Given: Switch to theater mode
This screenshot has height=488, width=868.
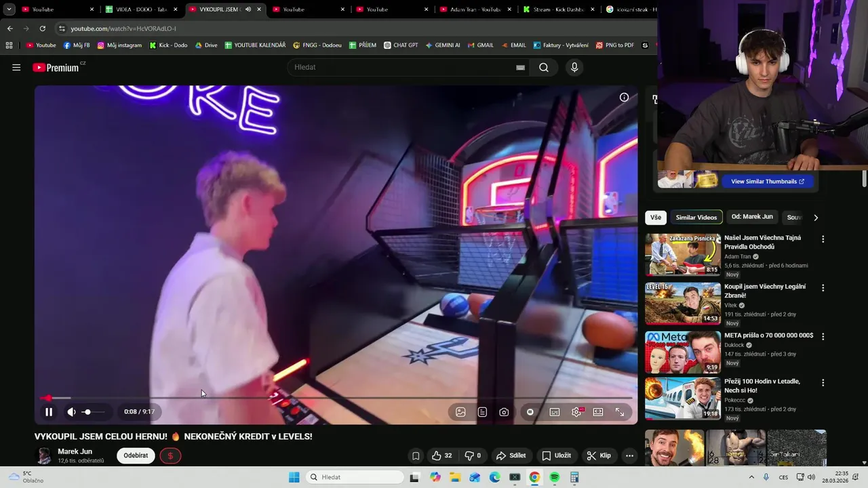Looking at the screenshot, I should pos(598,411).
